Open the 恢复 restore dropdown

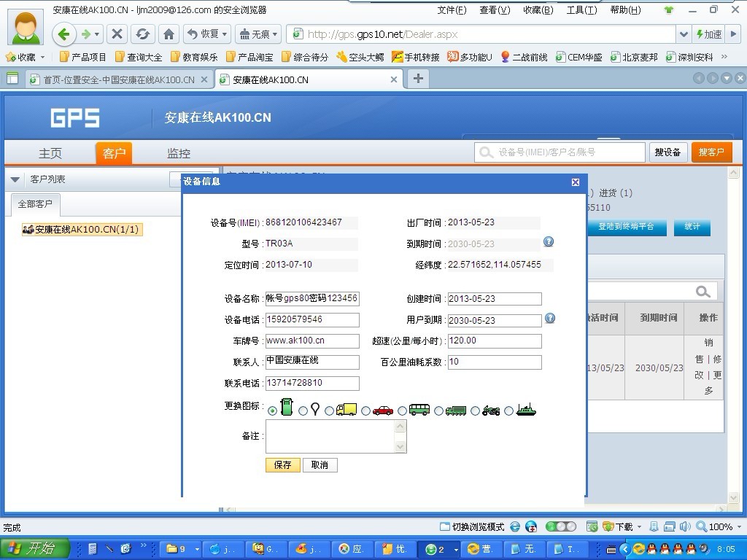pyautogui.click(x=225, y=34)
